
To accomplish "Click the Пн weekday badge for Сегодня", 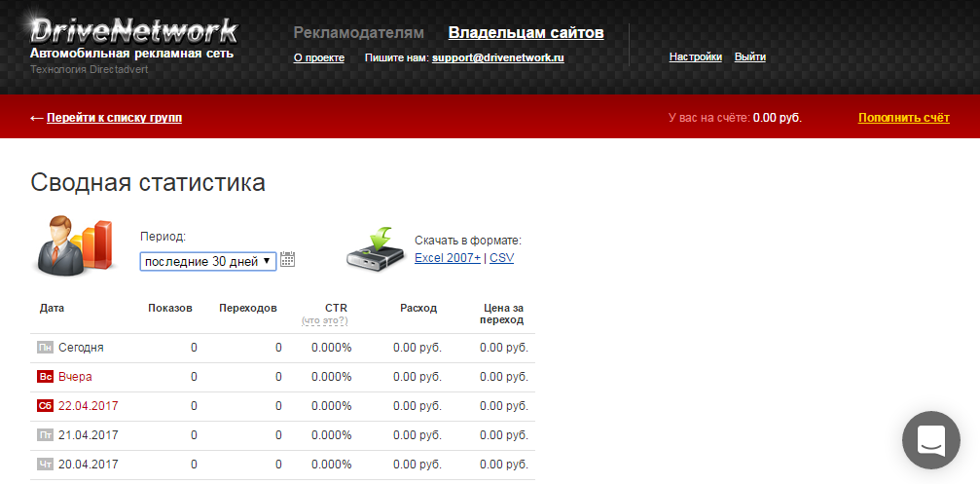I will pyautogui.click(x=45, y=348).
